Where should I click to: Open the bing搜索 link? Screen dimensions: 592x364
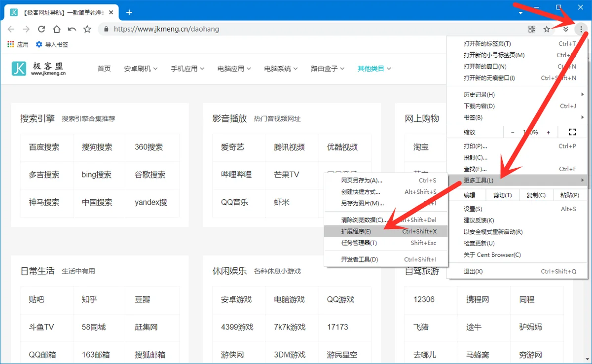pyautogui.click(x=97, y=175)
